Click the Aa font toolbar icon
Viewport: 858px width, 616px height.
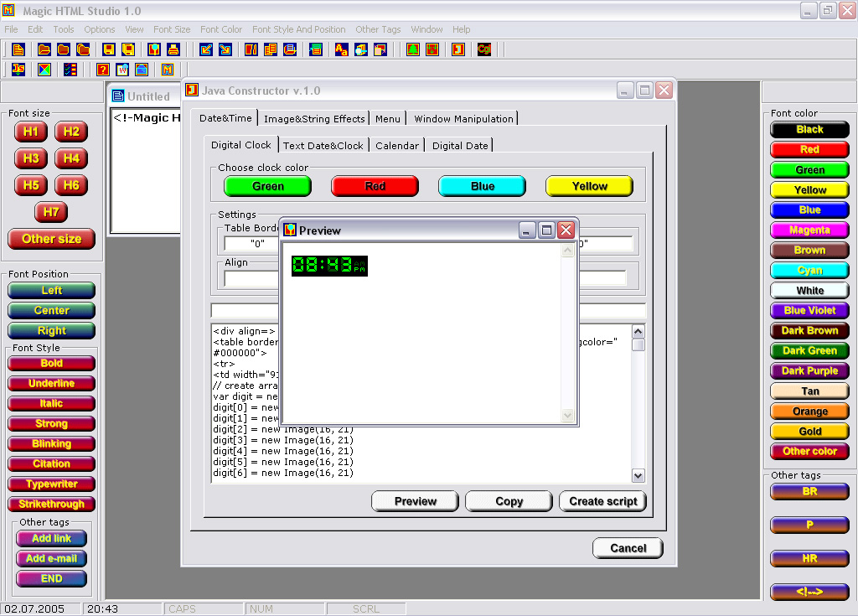click(342, 49)
